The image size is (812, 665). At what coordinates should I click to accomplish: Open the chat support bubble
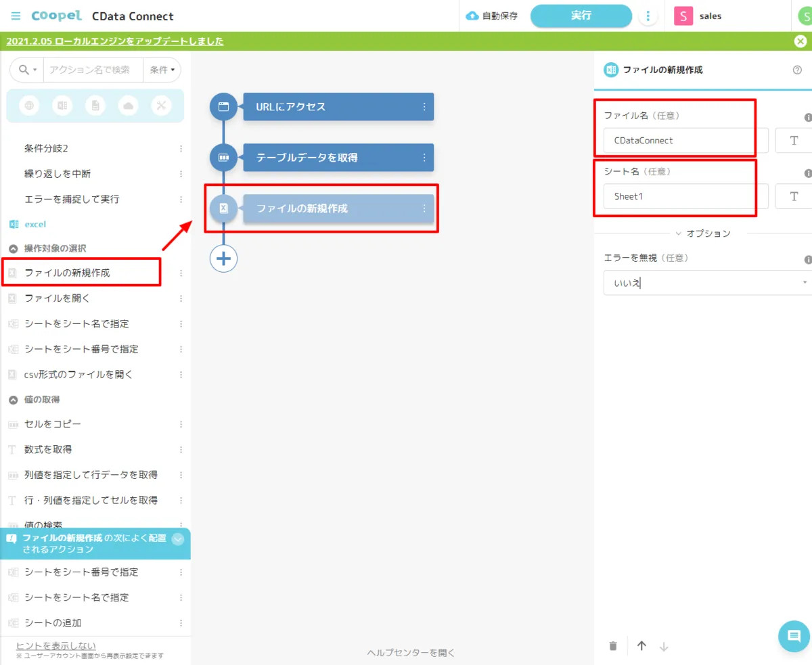click(x=794, y=636)
